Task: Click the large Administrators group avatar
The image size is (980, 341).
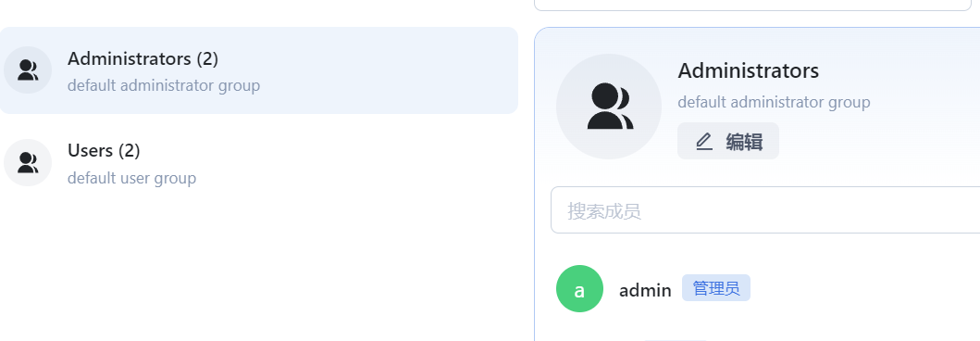Action: click(609, 107)
